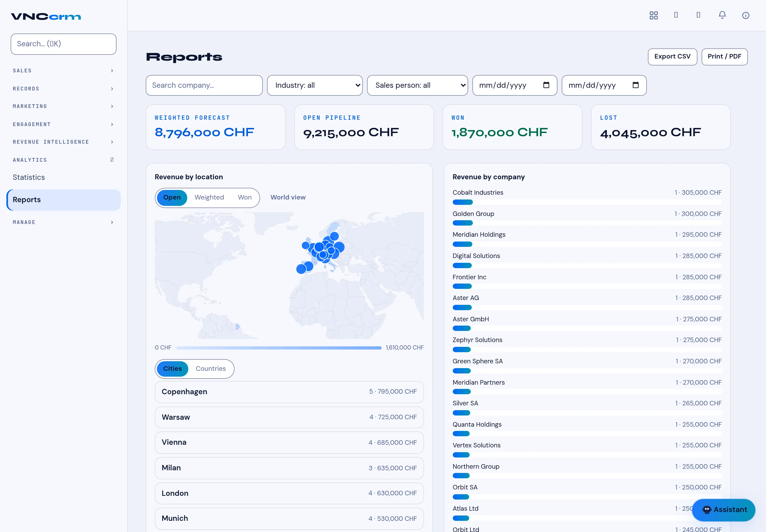Expand the Manage sidebar section
Screen dimensions: 766x532
[x=63, y=222]
